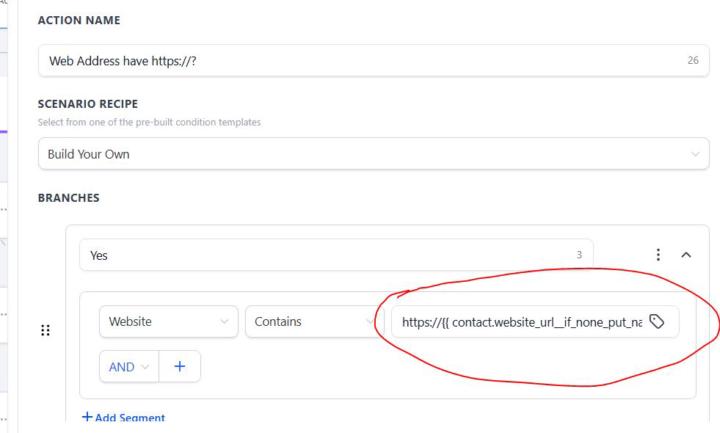Open the Website field dropdown
This screenshot has height=433, width=720.
coord(167,323)
